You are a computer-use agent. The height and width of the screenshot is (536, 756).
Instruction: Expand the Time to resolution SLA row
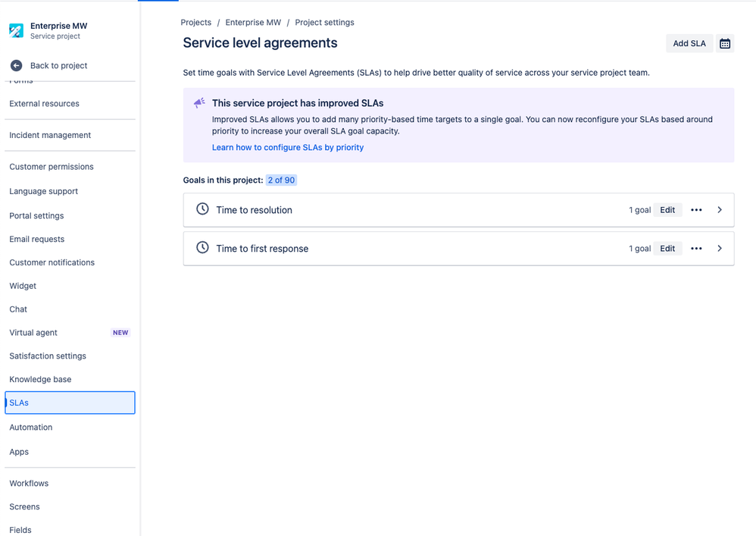point(719,209)
